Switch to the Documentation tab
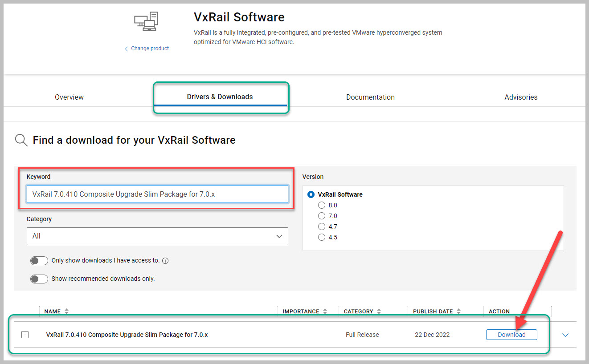Viewport: 589px width, 364px height. 370,97
